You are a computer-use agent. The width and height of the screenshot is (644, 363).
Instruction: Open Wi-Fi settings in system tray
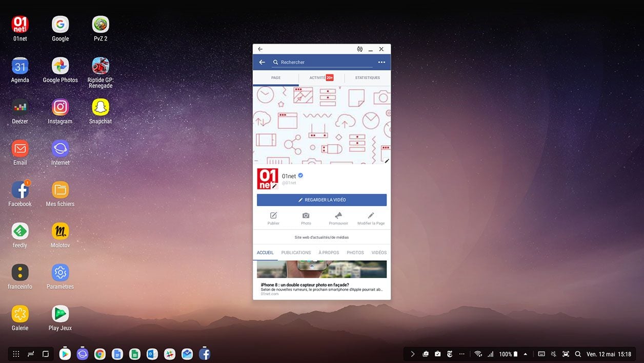(478, 354)
